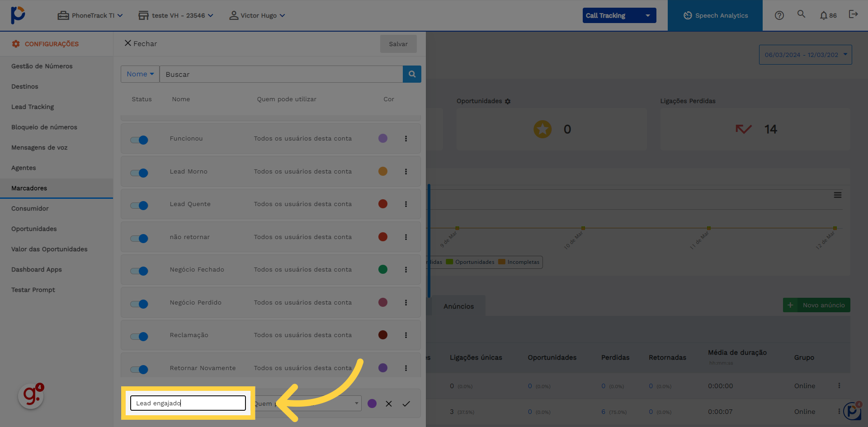The height and width of the screenshot is (427, 868).
Task: Open Dashboard Apps settings
Action: 37,269
